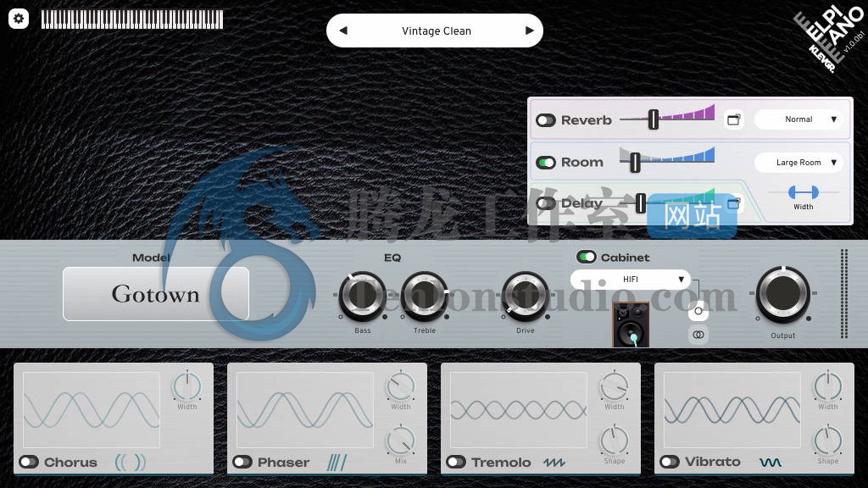Viewport: 868px width, 488px height.
Task: Select the single-circle mono mic button
Action: [698, 311]
